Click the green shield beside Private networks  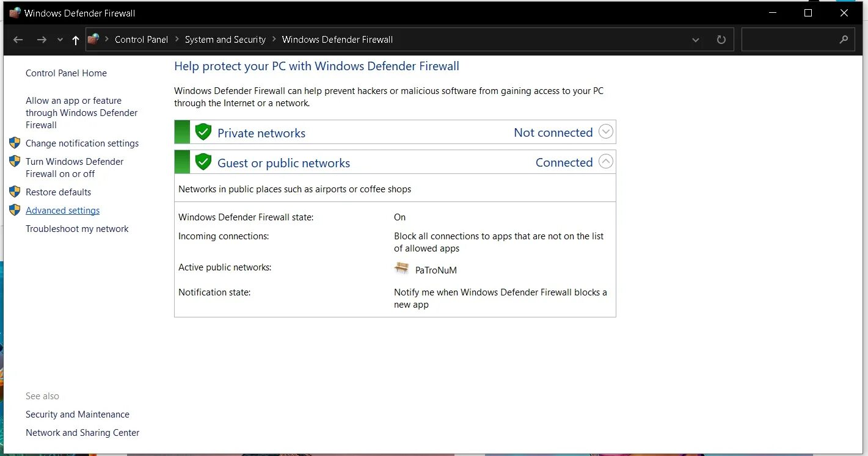203,132
